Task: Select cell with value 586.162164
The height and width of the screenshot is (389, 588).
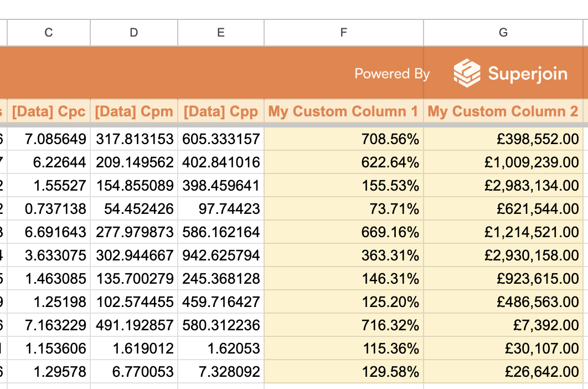Action: 221,232
